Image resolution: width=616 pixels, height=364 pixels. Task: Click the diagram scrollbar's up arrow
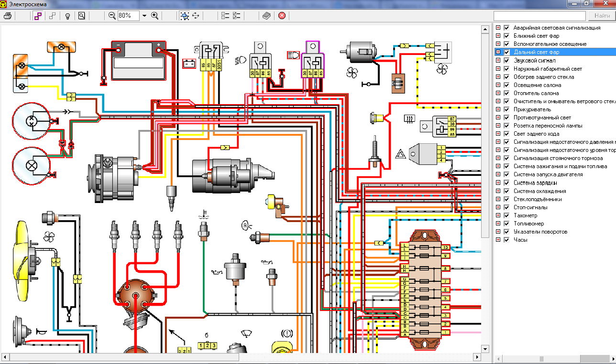click(485, 29)
